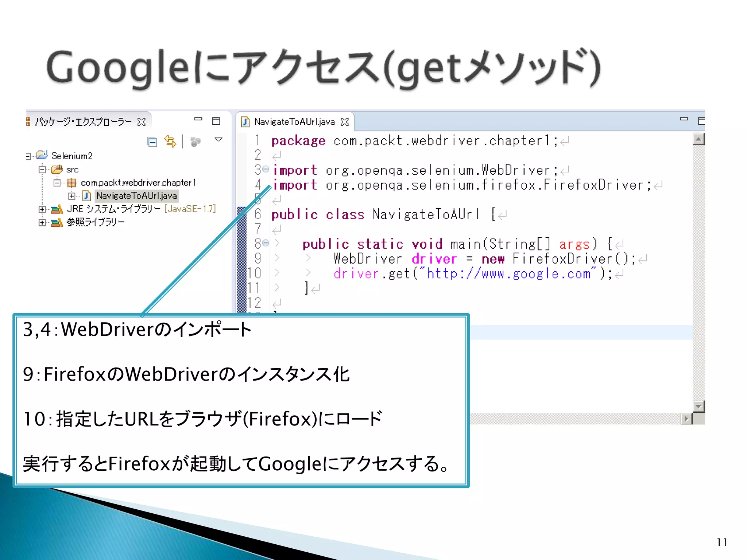Click the editor scroll-up arrow
The height and width of the screenshot is (560, 747).
pyautogui.click(x=699, y=139)
